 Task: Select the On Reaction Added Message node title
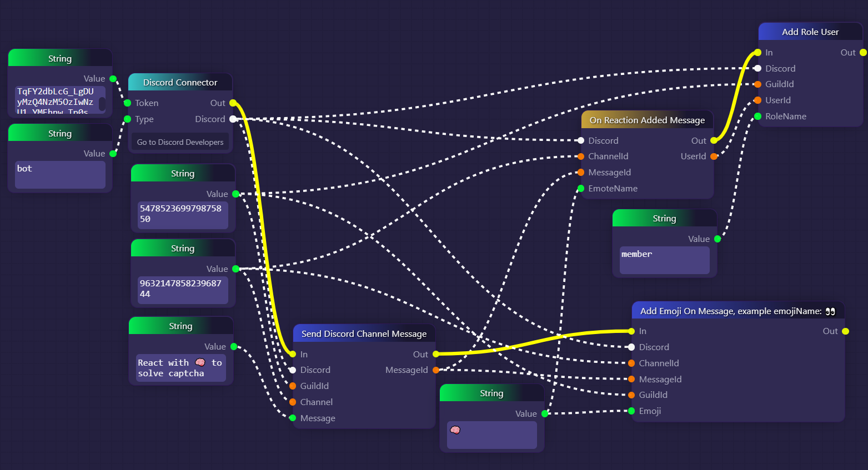647,120
